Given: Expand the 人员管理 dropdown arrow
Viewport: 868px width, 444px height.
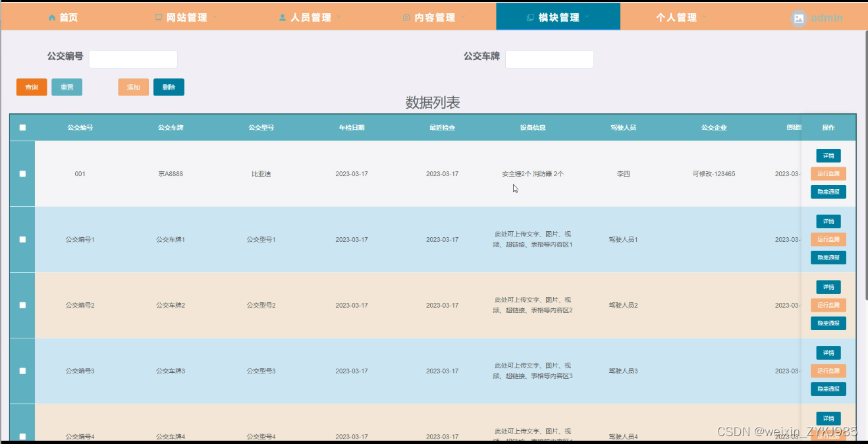Looking at the screenshot, I should pos(339,16).
